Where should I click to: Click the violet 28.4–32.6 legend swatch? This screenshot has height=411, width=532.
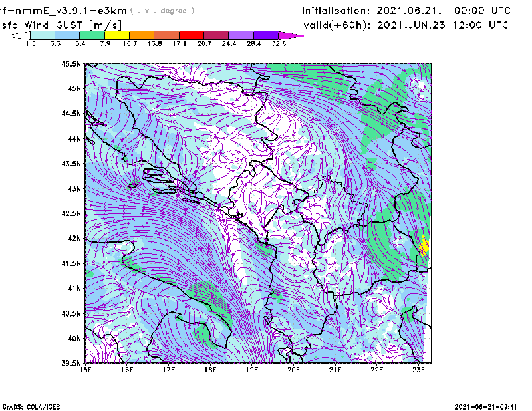(266, 35)
